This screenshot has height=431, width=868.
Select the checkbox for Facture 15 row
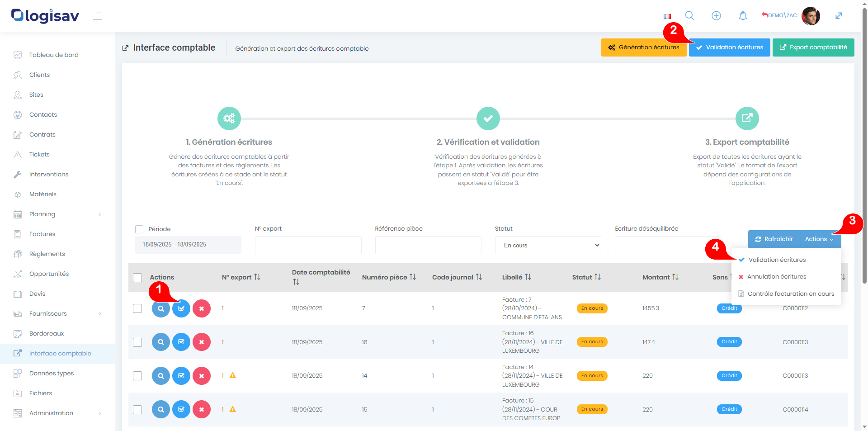pyautogui.click(x=137, y=409)
